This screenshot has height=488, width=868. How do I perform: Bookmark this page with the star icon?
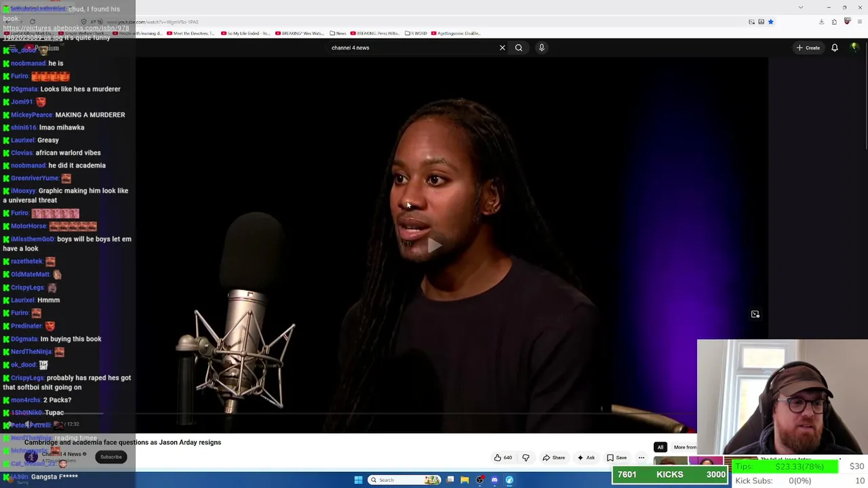pyautogui.click(x=770, y=22)
